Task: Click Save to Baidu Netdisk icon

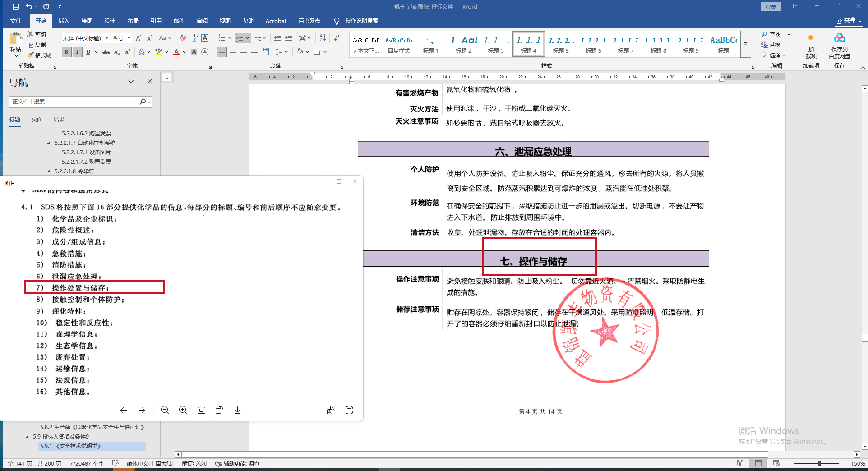Action: tap(839, 45)
